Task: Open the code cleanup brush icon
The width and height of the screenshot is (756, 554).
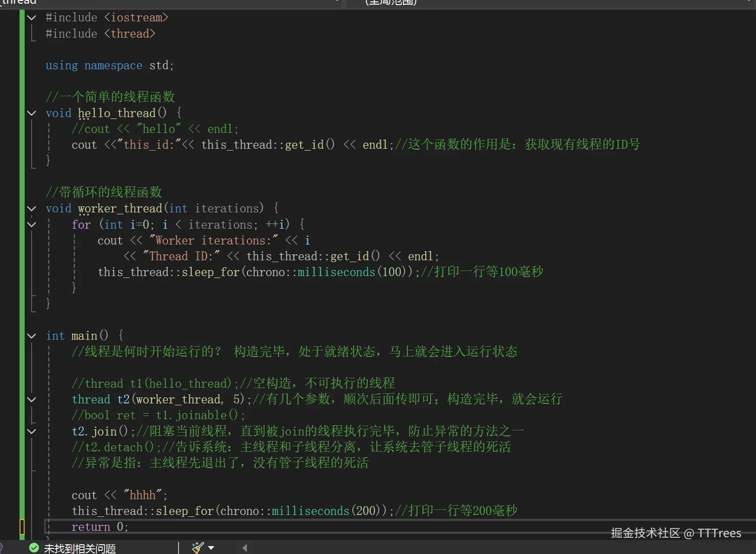Action: pos(198,548)
